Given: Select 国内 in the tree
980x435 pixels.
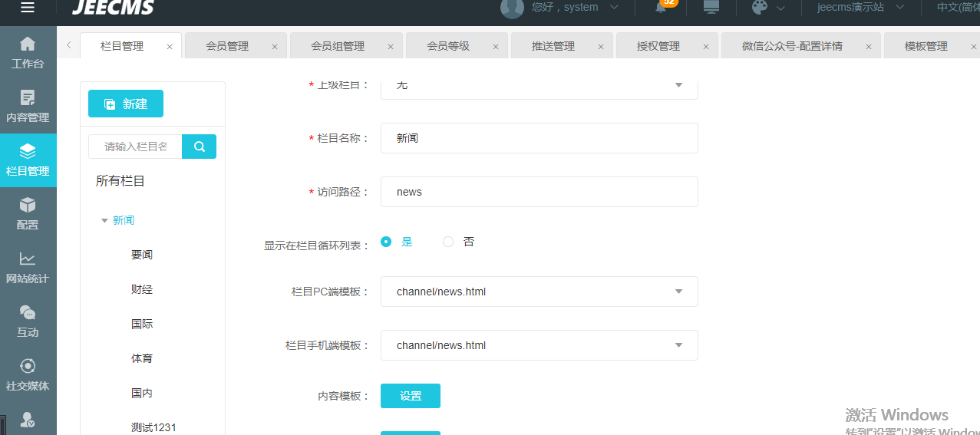Looking at the screenshot, I should 142,393.
